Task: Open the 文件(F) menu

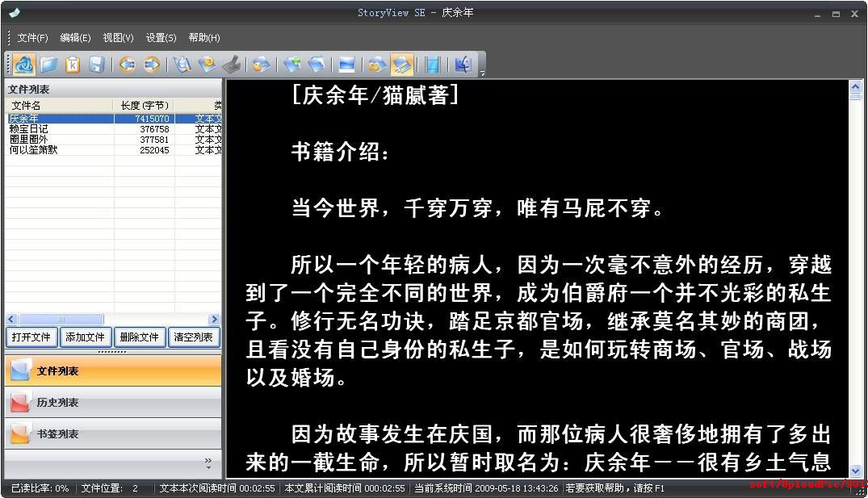Action: pyautogui.click(x=32, y=38)
